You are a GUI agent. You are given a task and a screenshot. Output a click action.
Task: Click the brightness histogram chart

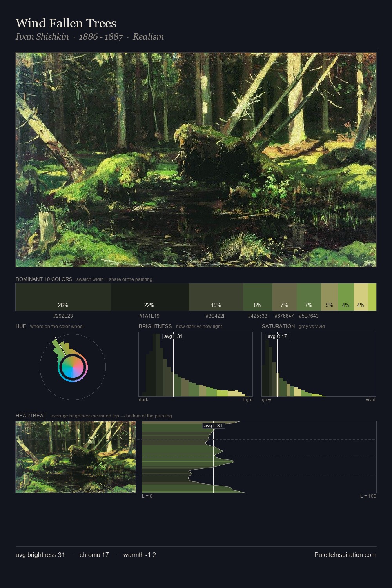coord(196,364)
